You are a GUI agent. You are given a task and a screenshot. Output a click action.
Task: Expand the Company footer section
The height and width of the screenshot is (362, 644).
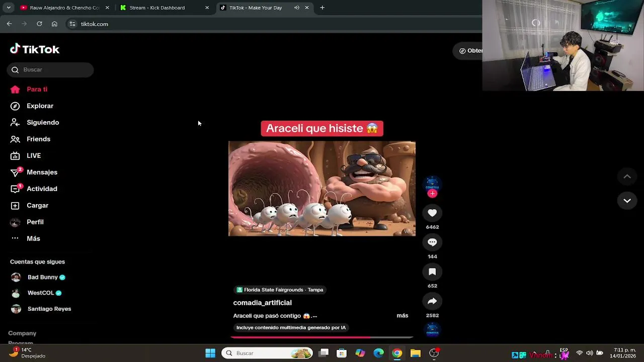(22, 333)
